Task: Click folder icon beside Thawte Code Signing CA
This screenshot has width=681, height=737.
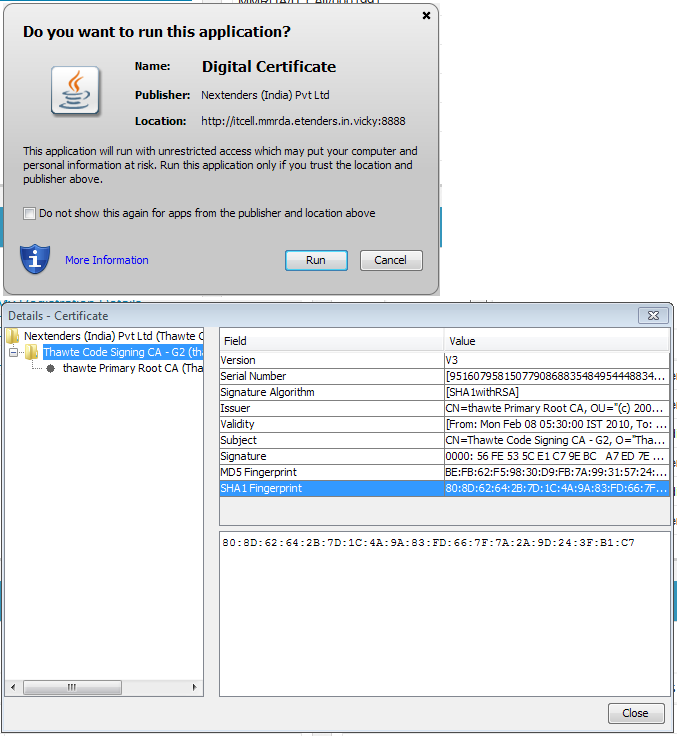Action: (32, 352)
